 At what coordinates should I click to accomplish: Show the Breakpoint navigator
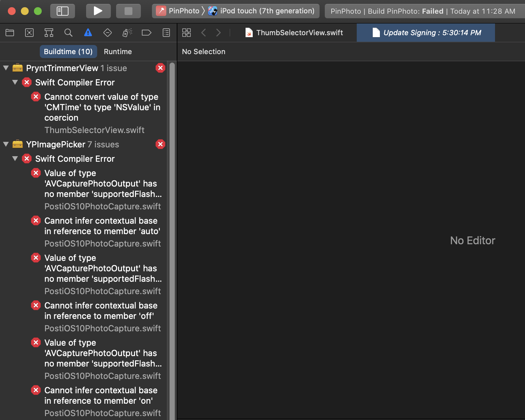coord(147,33)
